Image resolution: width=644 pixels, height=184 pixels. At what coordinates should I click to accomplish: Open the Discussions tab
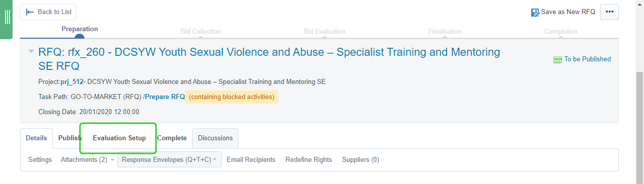point(215,138)
